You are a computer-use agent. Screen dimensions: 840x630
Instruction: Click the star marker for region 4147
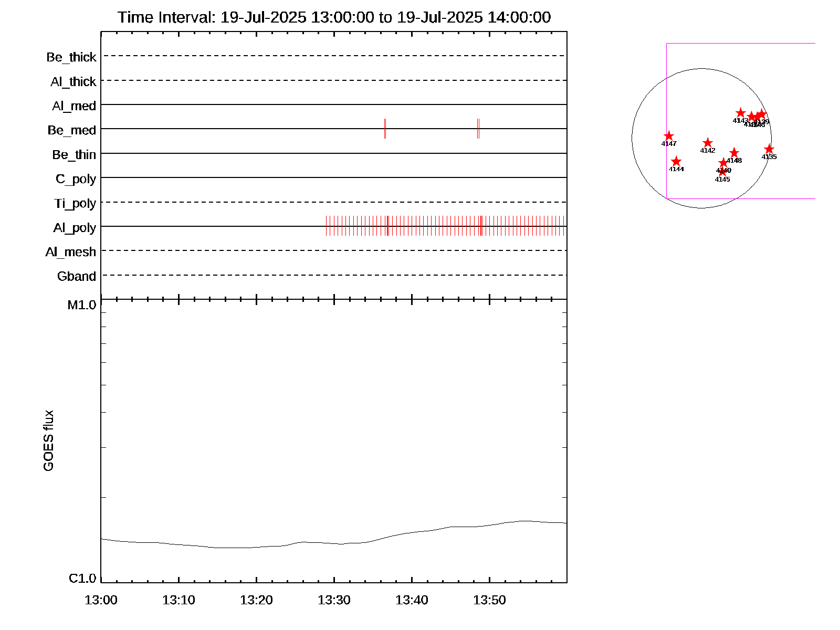click(669, 136)
